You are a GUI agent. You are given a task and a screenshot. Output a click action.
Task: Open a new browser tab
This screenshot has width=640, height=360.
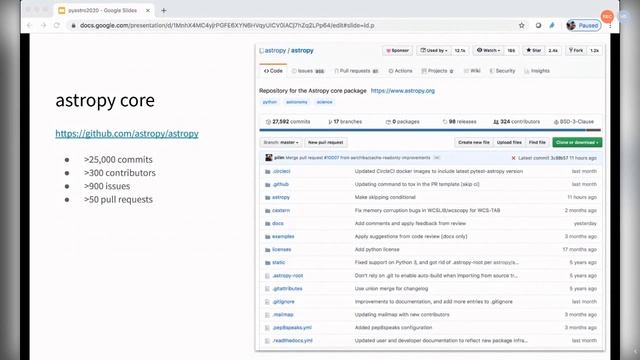tap(164, 11)
